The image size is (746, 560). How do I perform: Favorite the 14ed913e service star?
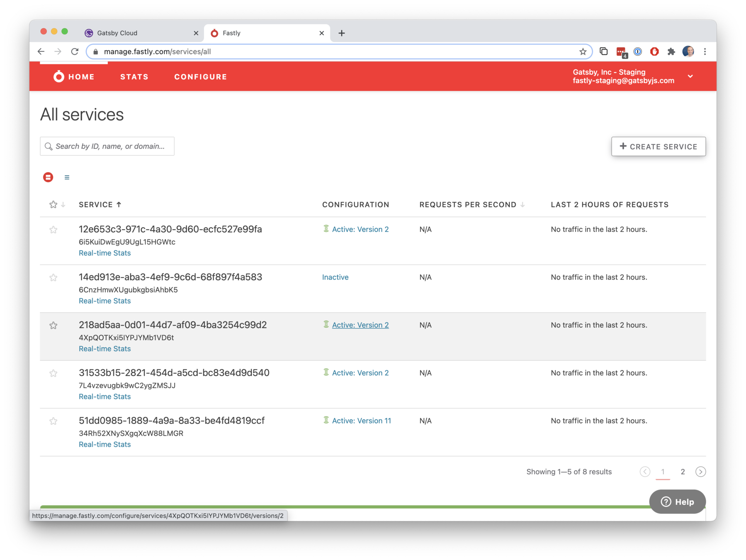(53, 278)
